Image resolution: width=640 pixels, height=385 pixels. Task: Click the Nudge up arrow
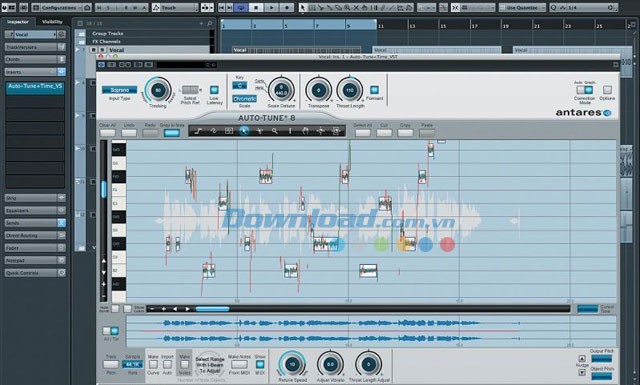[582, 358]
